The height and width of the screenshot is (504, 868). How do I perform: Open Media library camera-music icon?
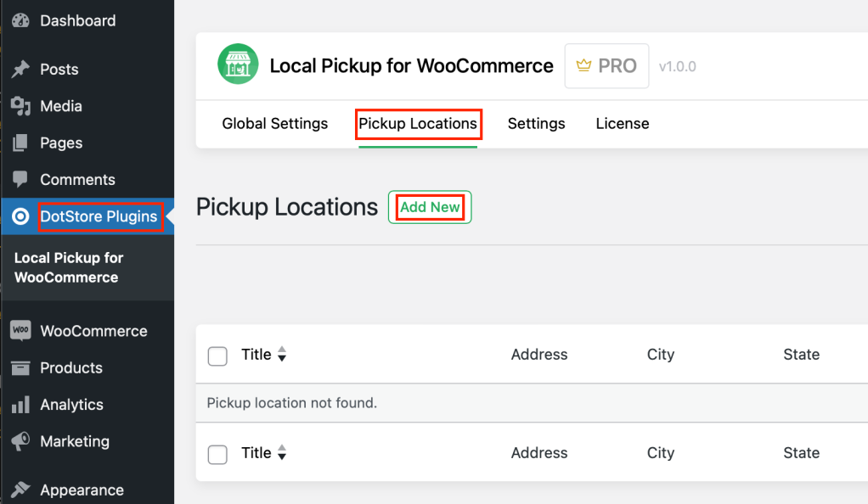(20, 106)
